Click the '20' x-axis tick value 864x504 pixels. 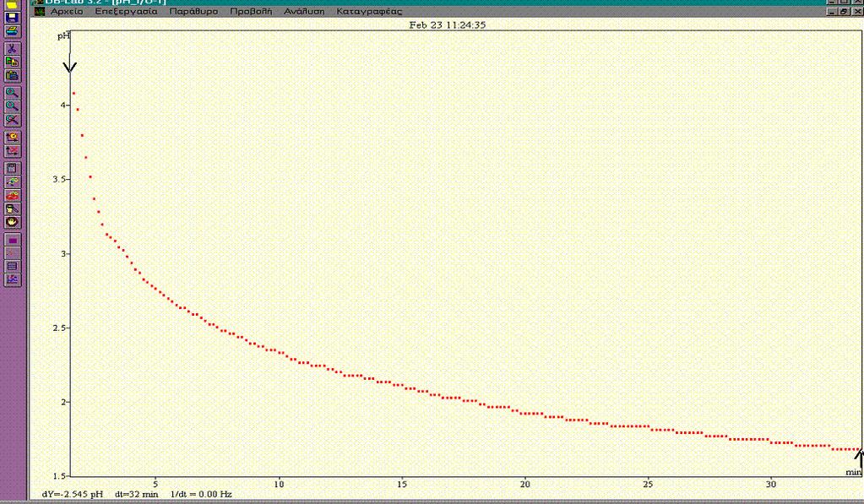click(525, 485)
